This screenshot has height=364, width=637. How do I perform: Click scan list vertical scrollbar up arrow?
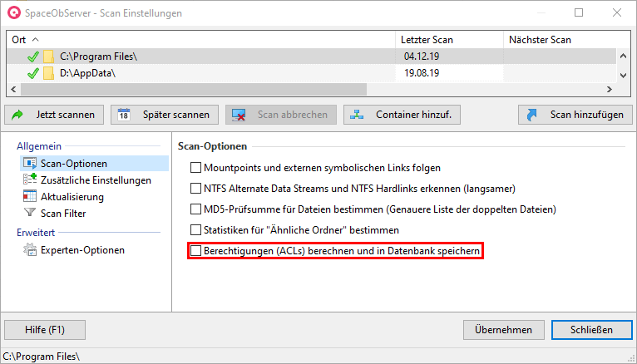623,56
